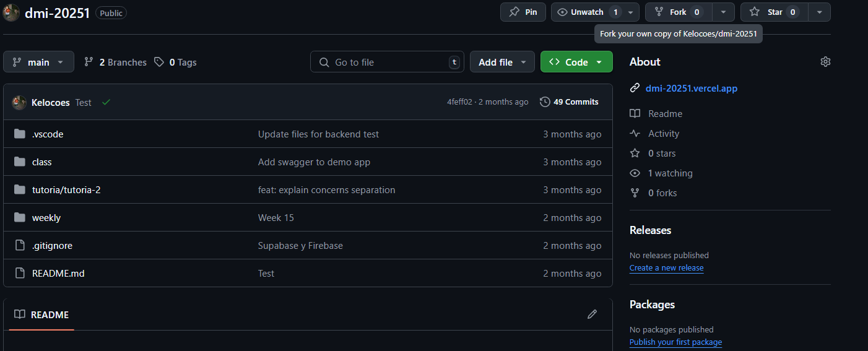This screenshot has height=351, width=868.
Task: Click the pencil icon to edit README
Action: pyautogui.click(x=592, y=314)
